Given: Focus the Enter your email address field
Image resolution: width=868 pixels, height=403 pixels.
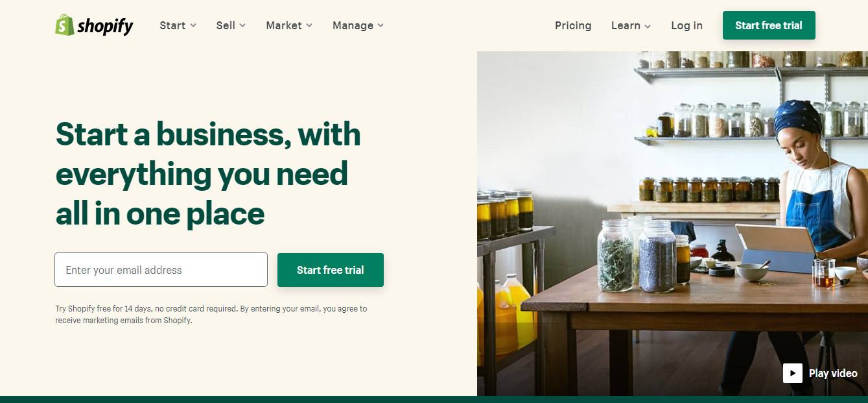Looking at the screenshot, I should (x=161, y=270).
